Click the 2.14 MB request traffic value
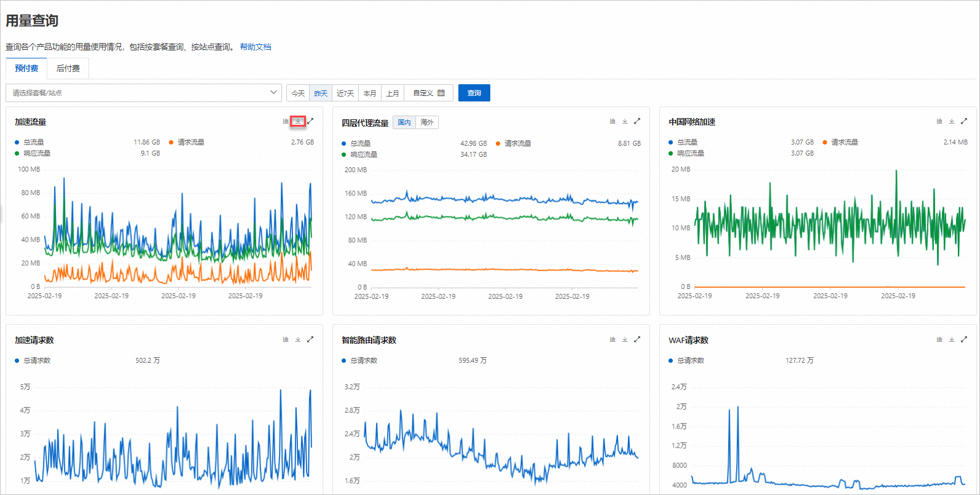The width and height of the screenshot is (980, 495). [x=955, y=142]
